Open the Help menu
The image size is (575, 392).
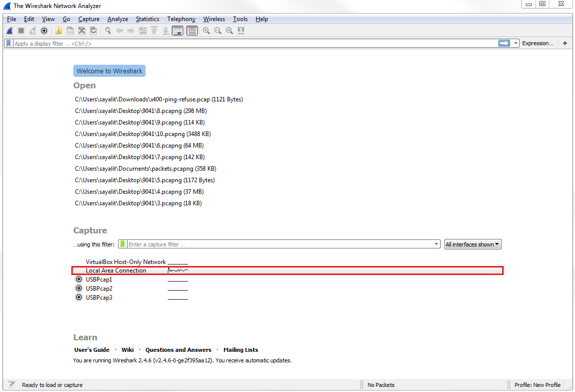[x=262, y=19]
